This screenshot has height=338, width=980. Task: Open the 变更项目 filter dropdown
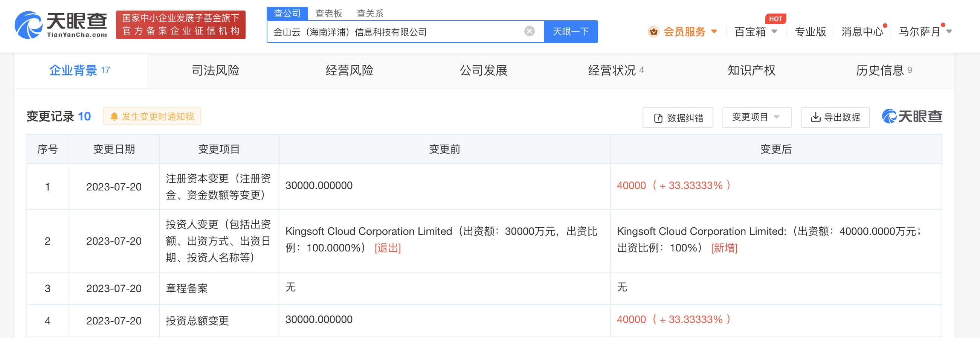[x=756, y=117]
